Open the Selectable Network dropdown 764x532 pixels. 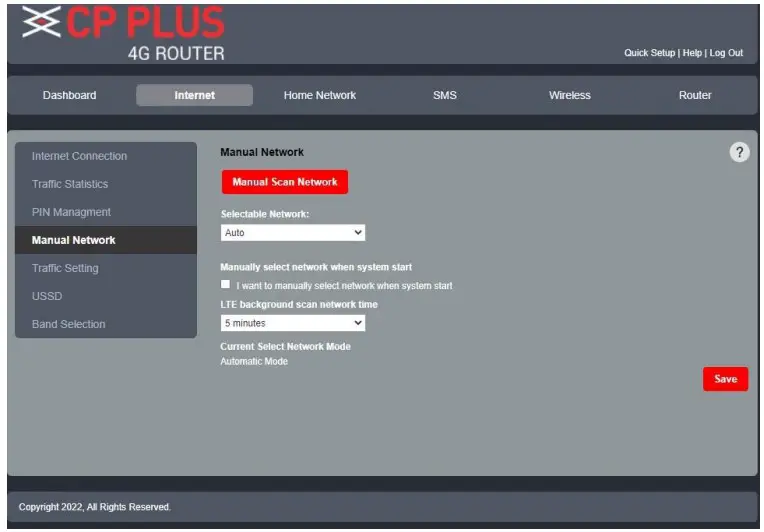click(293, 232)
